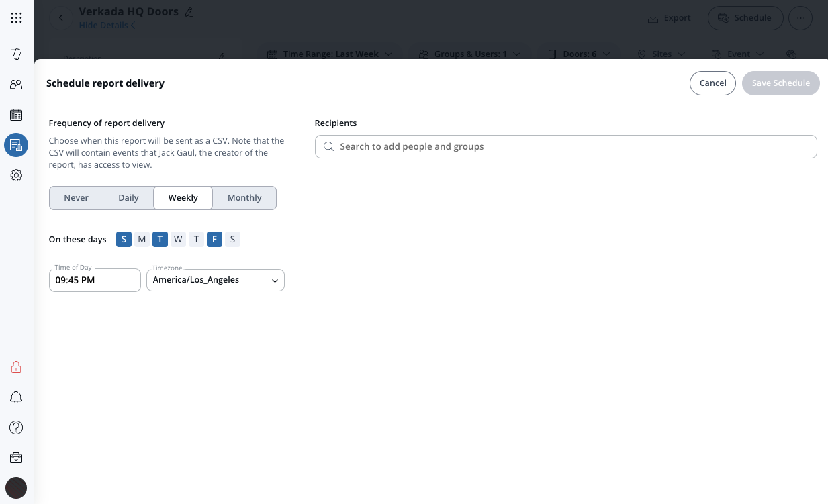Screen dimensions: 828x504
Task: Open the calendar schedule icon in sidebar
Action: tap(16, 115)
